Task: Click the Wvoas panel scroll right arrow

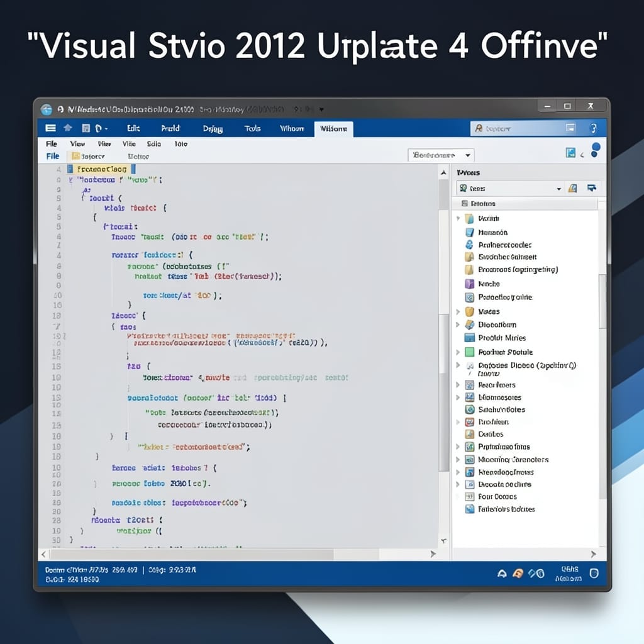Action: [593, 554]
